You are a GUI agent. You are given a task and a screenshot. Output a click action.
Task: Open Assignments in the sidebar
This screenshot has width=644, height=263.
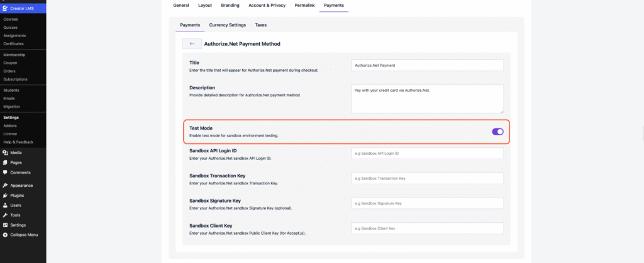click(14, 36)
